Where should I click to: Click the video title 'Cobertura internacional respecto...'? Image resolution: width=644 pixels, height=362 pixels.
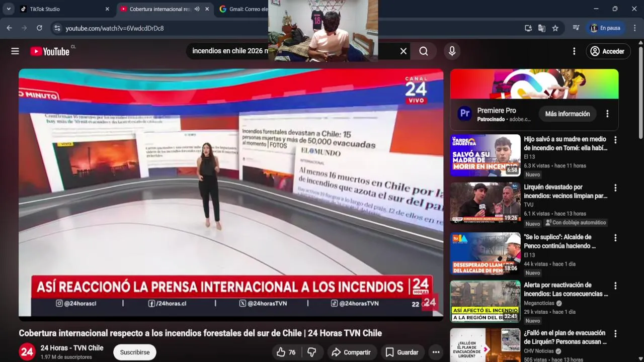[200, 333]
